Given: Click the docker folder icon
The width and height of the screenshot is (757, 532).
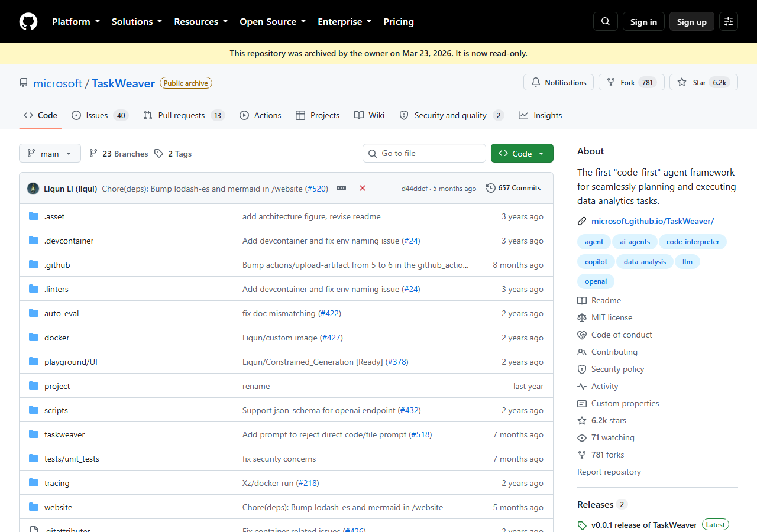Looking at the screenshot, I should (34, 338).
